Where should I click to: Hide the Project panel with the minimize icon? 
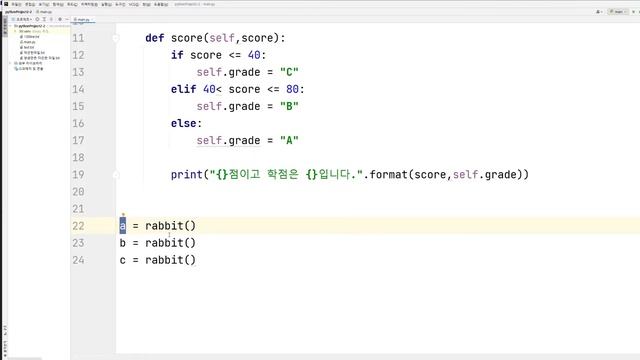(x=67, y=19)
